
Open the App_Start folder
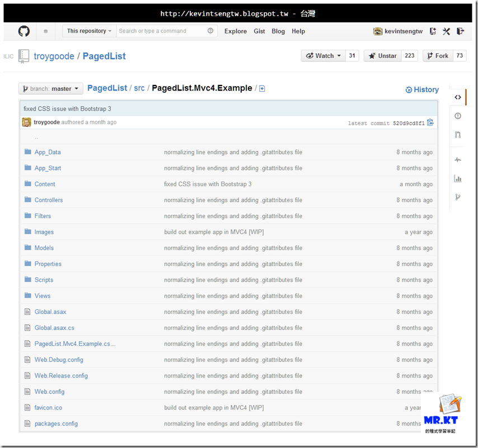tap(48, 168)
